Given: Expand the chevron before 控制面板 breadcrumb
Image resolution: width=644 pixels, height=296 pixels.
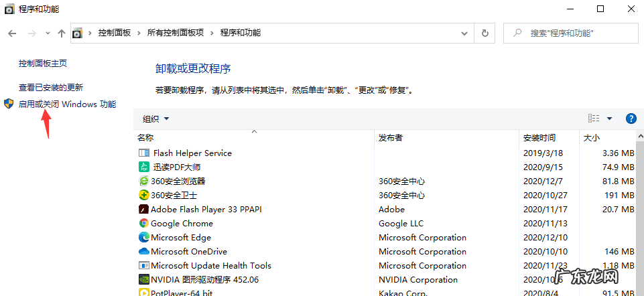Looking at the screenshot, I should (x=90, y=33).
